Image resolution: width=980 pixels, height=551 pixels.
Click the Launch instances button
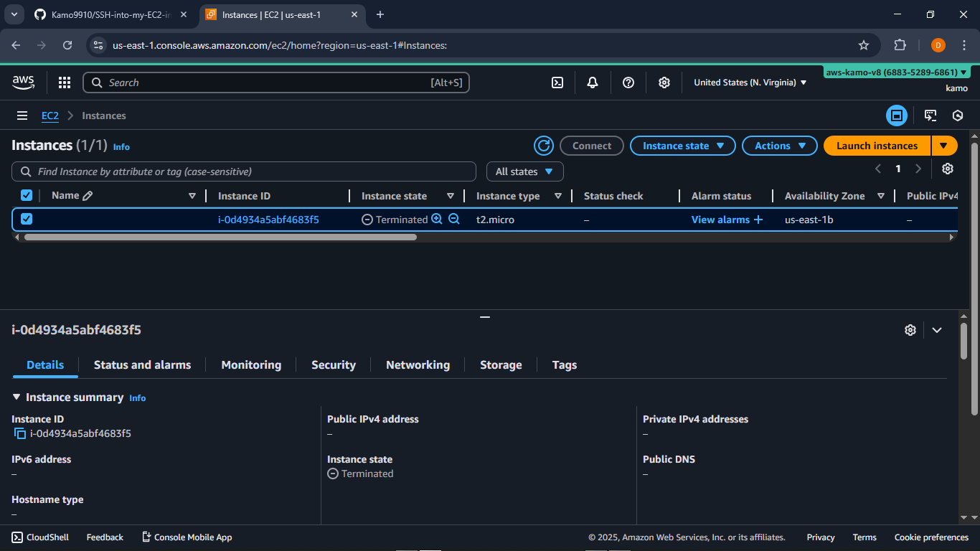click(x=877, y=146)
